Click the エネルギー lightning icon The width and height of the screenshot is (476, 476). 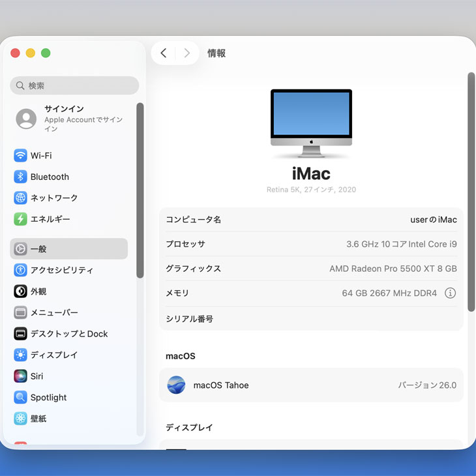pos(20,219)
